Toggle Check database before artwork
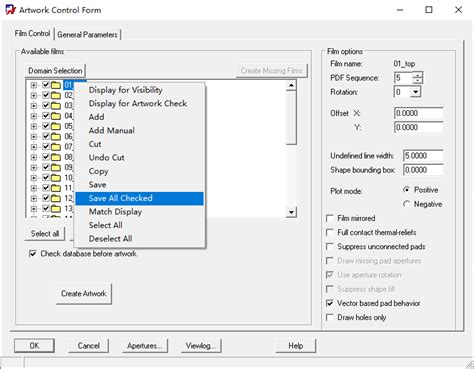This screenshot has height=369, width=474. point(33,254)
